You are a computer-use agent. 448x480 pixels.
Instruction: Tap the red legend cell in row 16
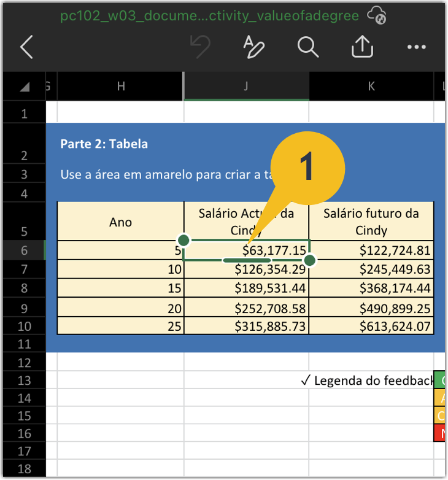pyautogui.click(x=440, y=433)
